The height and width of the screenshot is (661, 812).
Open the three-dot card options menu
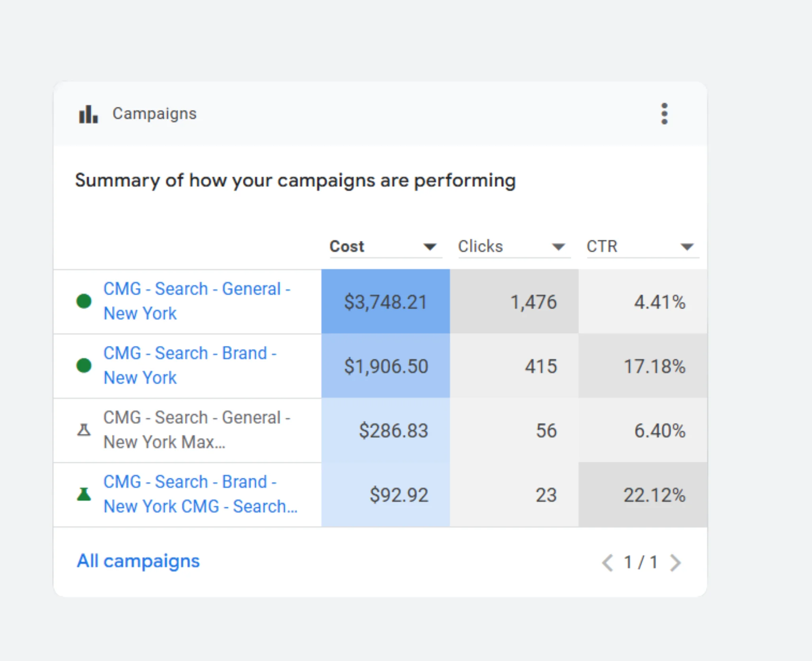(664, 114)
